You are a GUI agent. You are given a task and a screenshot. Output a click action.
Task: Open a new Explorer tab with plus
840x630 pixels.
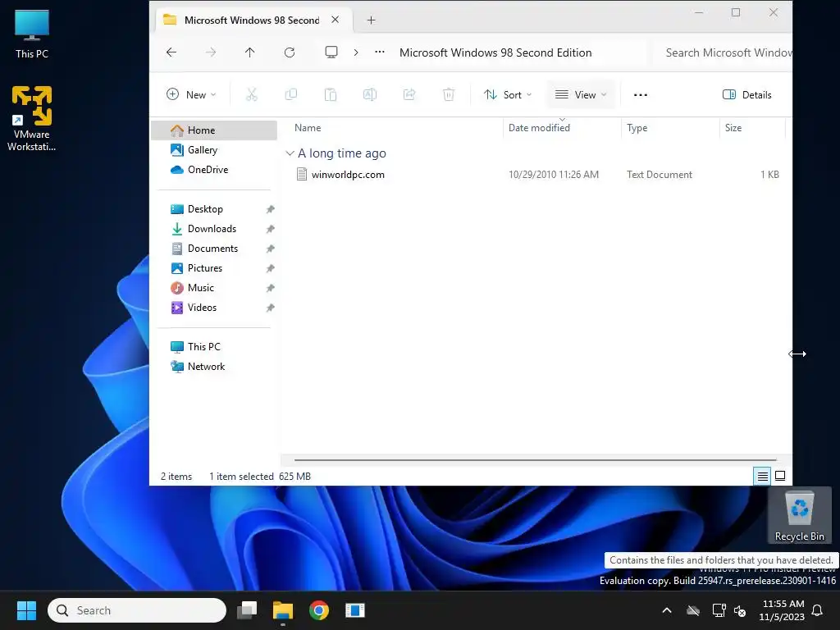point(371,21)
